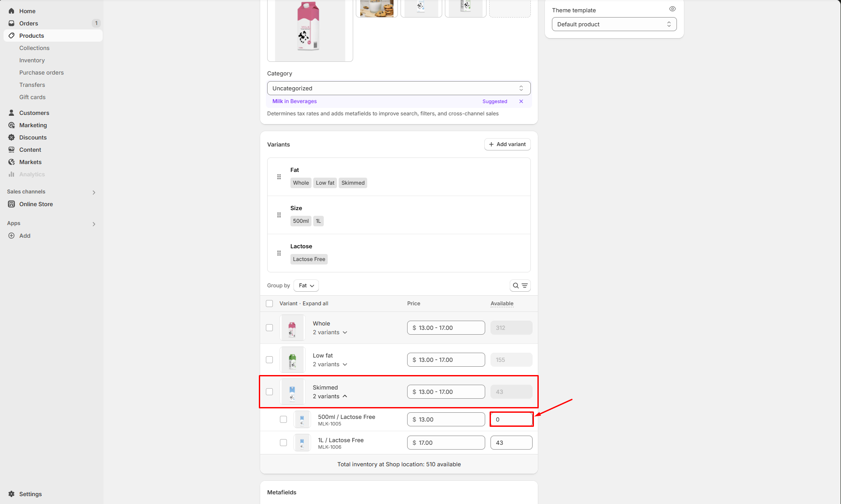841x504 pixels.
Task: Click the 1L Lactose Free available quantity field
Action: [511, 443]
